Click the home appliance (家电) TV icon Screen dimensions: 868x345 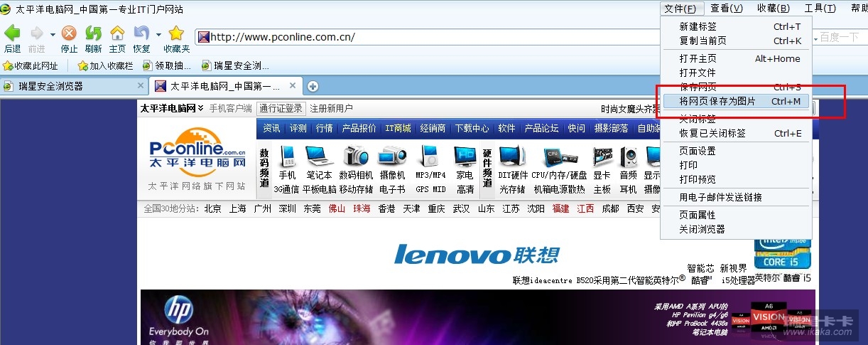pyautogui.click(x=465, y=155)
